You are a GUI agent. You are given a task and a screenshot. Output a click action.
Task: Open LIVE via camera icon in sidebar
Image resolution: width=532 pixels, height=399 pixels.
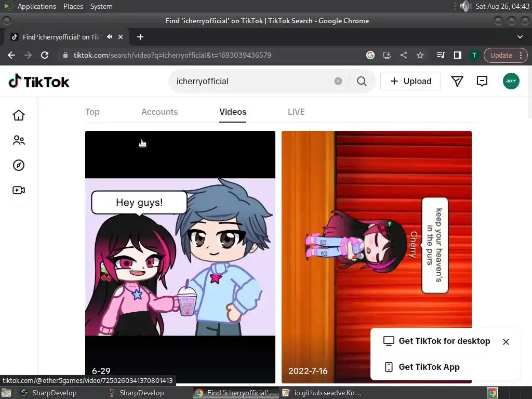pyautogui.click(x=19, y=190)
